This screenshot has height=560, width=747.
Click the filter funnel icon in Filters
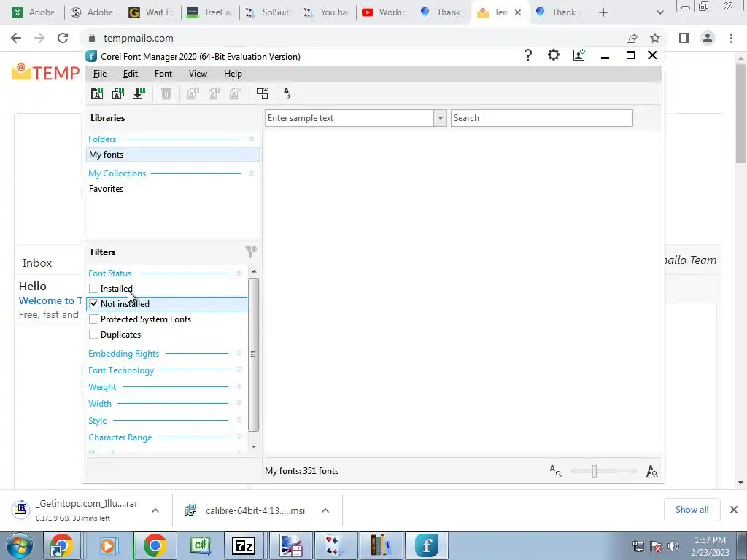click(251, 252)
